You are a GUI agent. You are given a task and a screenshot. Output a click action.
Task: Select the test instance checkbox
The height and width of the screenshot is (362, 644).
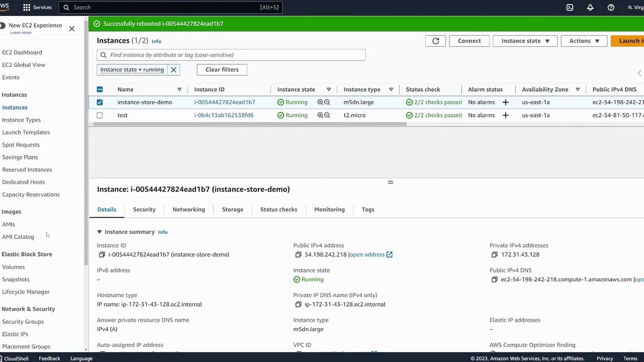click(x=100, y=115)
